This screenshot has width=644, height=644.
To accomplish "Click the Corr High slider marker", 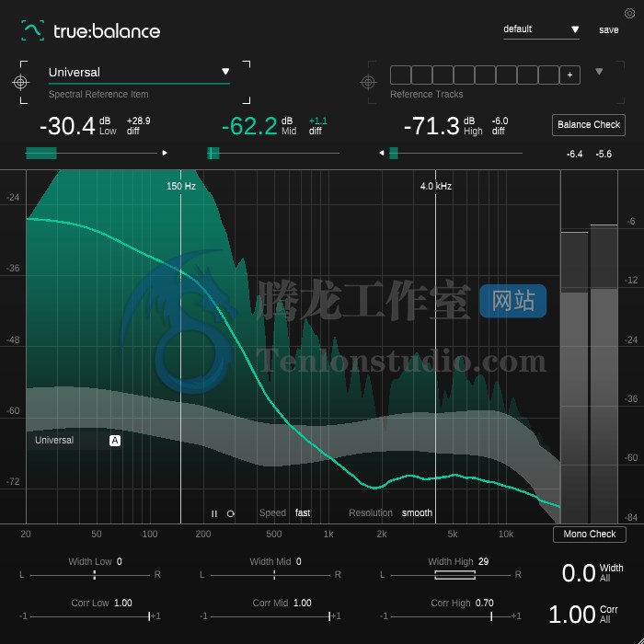I will (x=491, y=616).
